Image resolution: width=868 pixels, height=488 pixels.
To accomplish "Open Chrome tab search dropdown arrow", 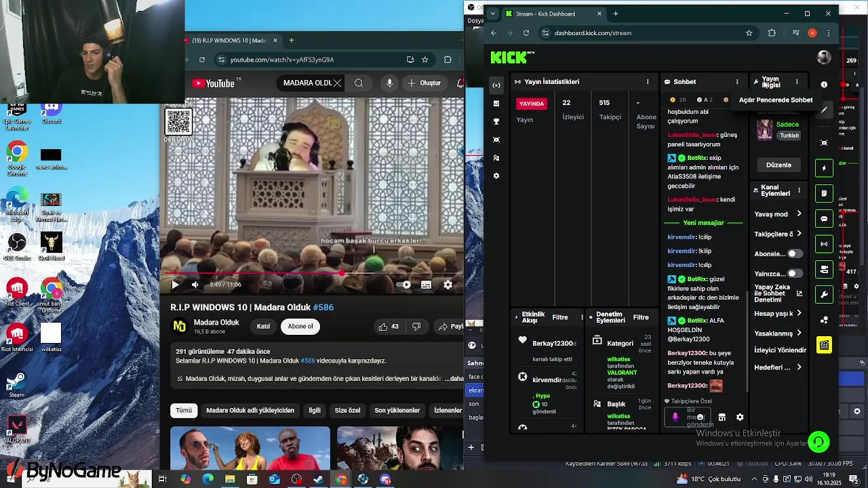I will pyautogui.click(x=492, y=14).
